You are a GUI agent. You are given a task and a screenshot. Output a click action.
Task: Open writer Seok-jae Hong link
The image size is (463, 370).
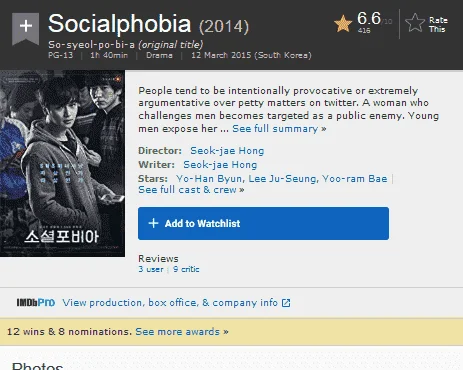[x=220, y=165]
